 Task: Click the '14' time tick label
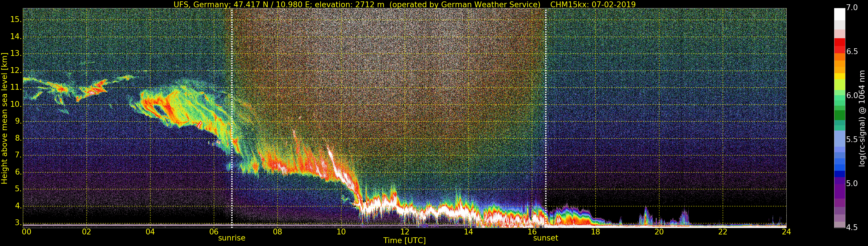468,232
